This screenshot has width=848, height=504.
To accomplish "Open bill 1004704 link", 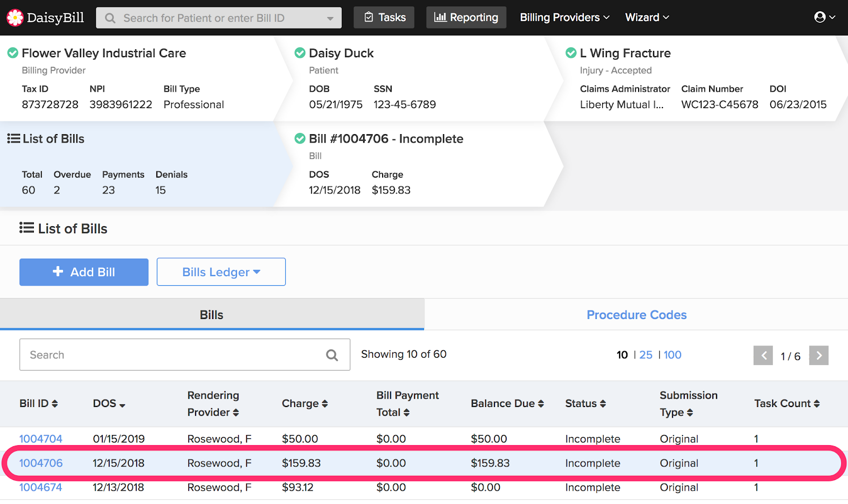I will [x=41, y=439].
